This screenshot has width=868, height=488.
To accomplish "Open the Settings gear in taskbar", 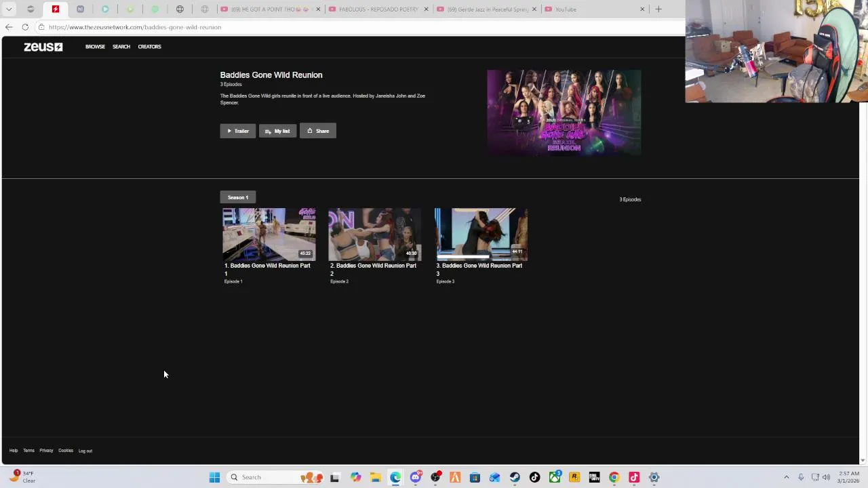I will tap(654, 477).
